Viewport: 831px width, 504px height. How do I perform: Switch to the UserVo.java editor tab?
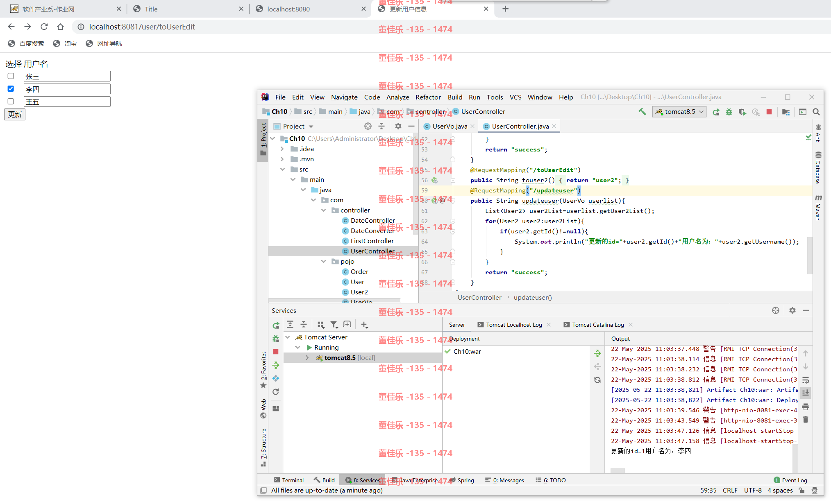click(450, 127)
